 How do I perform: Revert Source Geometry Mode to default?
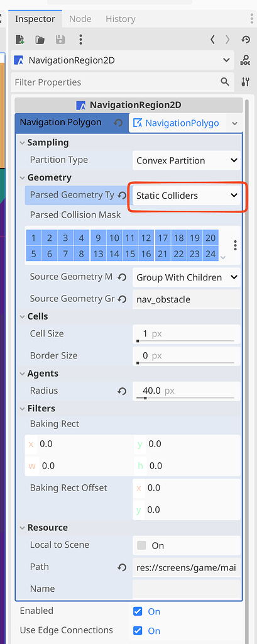122,277
